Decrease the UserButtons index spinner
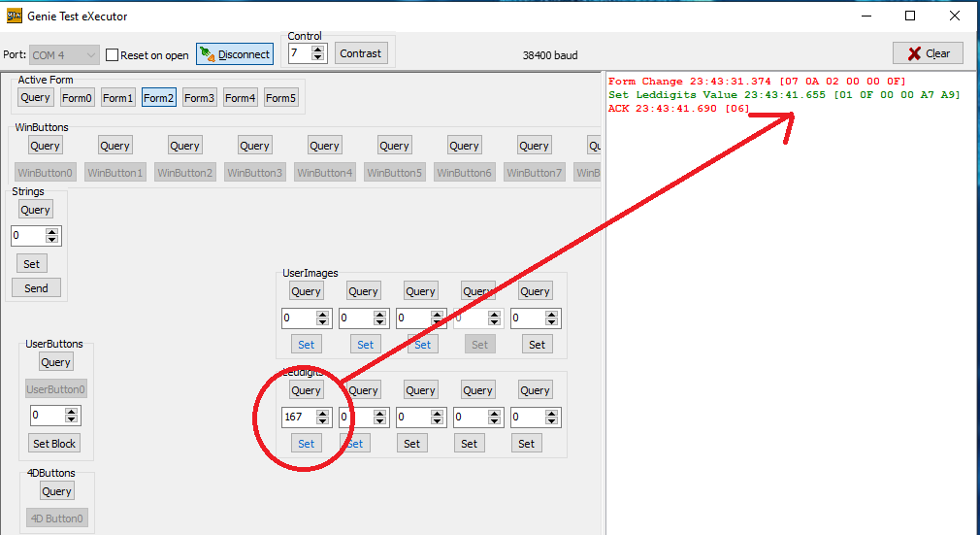Viewport: 980px width, 535px height. (72, 420)
